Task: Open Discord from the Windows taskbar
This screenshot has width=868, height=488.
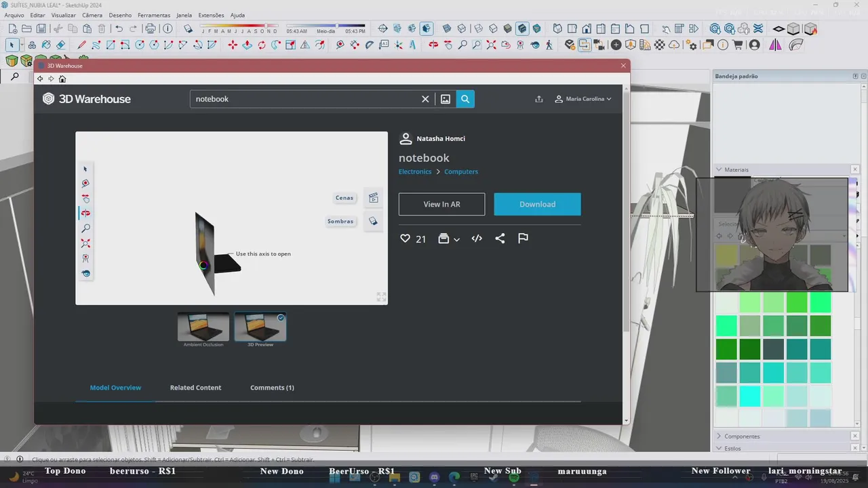Action: click(435, 478)
